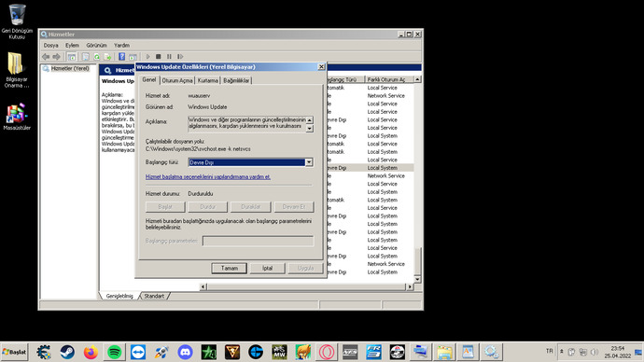Open the folder icon on the taskbar
The image size is (644, 362).
[444, 352]
